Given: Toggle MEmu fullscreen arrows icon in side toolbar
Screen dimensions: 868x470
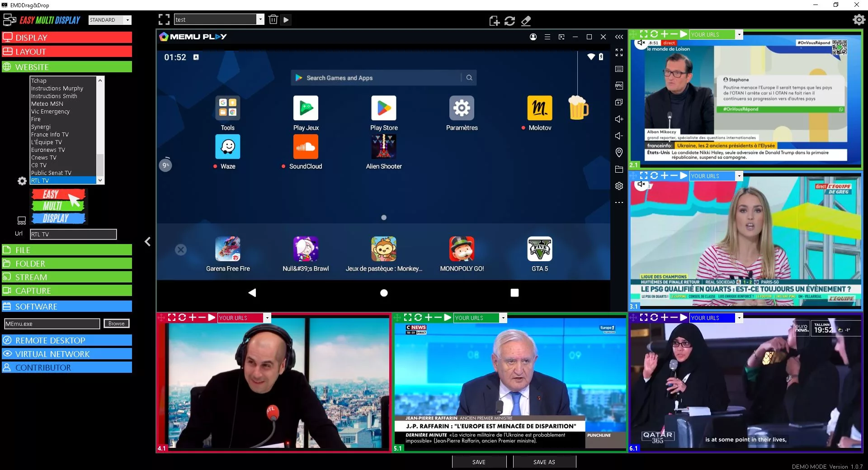Looking at the screenshot, I should 619,52.
